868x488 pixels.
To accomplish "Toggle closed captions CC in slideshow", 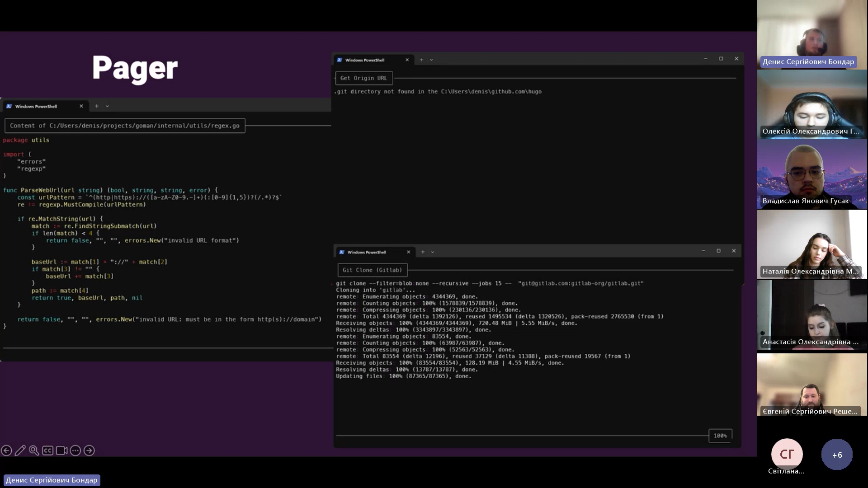I will [47, 450].
